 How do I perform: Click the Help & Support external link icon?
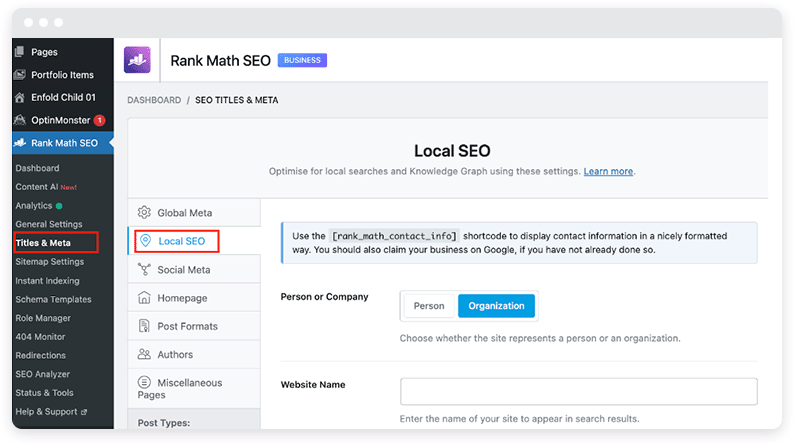click(84, 412)
